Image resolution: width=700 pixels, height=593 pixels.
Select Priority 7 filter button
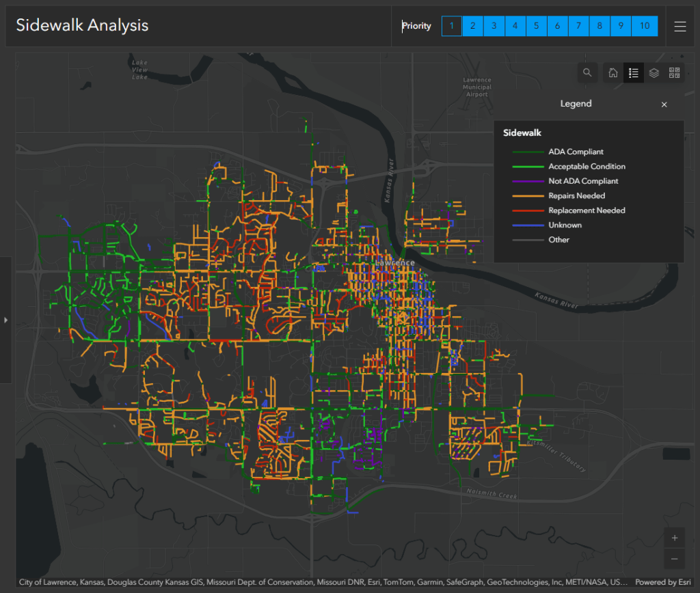(x=578, y=27)
